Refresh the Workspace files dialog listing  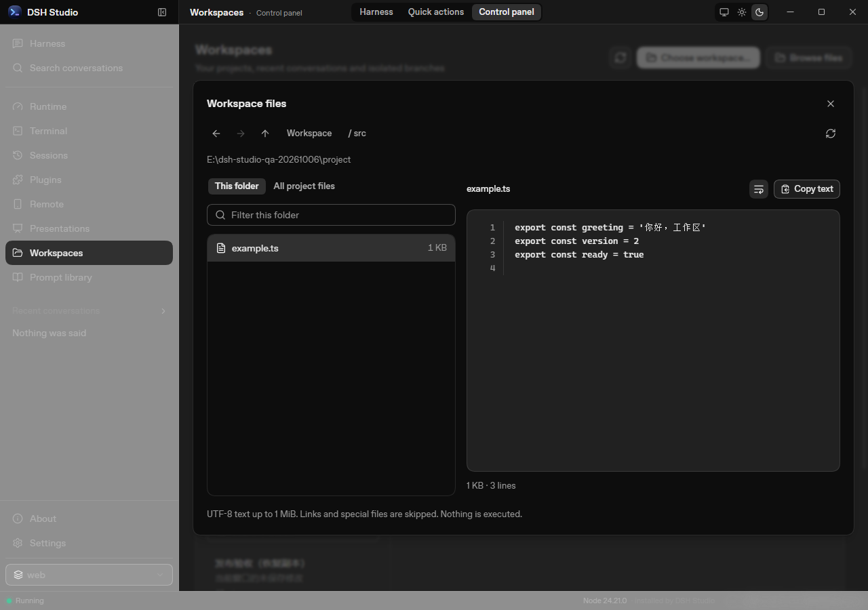(x=831, y=134)
